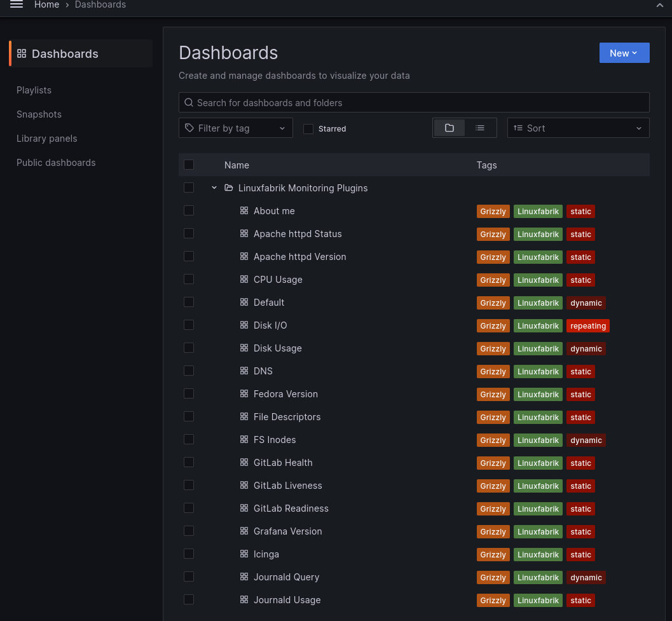Open the File Descriptors dashboard
672x621 pixels.
287,416
